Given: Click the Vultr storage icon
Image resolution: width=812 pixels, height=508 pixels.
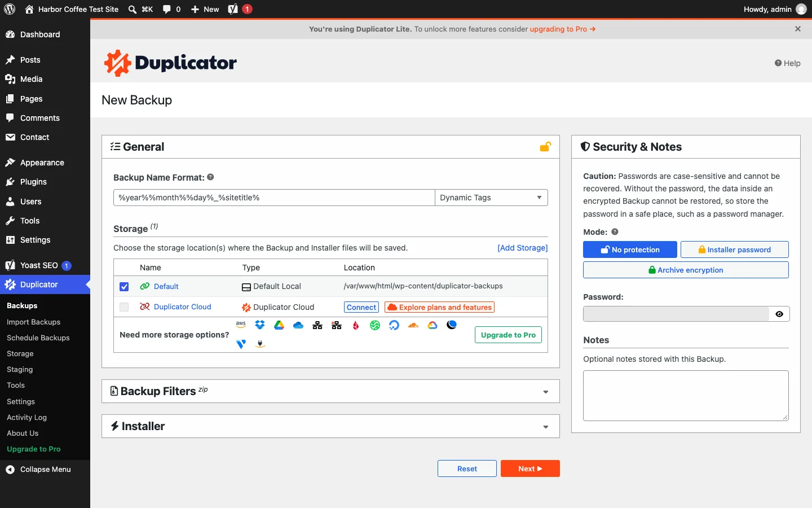Looking at the screenshot, I should point(241,344).
